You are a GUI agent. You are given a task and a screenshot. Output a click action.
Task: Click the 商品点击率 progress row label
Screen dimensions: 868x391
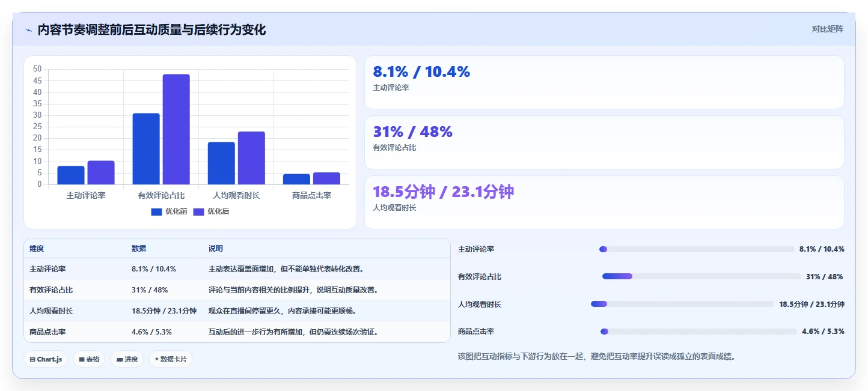click(x=476, y=332)
